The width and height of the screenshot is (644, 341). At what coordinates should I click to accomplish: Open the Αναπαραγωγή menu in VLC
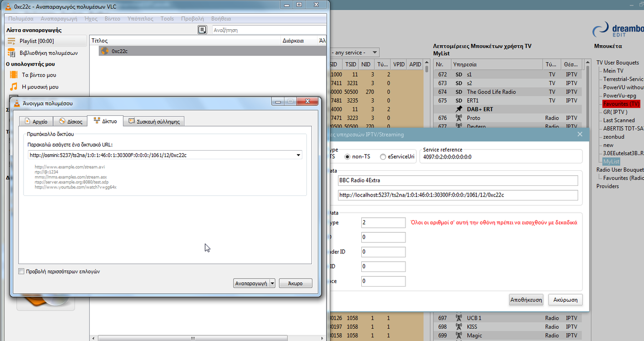click(x=59, y=19)
